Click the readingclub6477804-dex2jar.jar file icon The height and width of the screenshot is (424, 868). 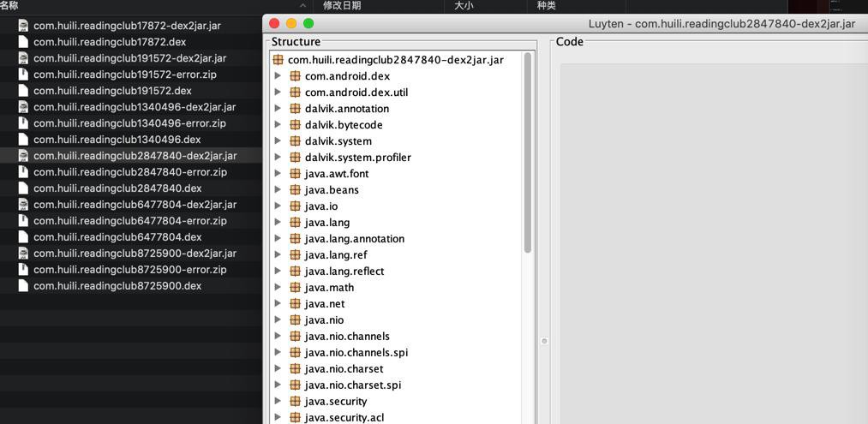click(x=22, y=205)
